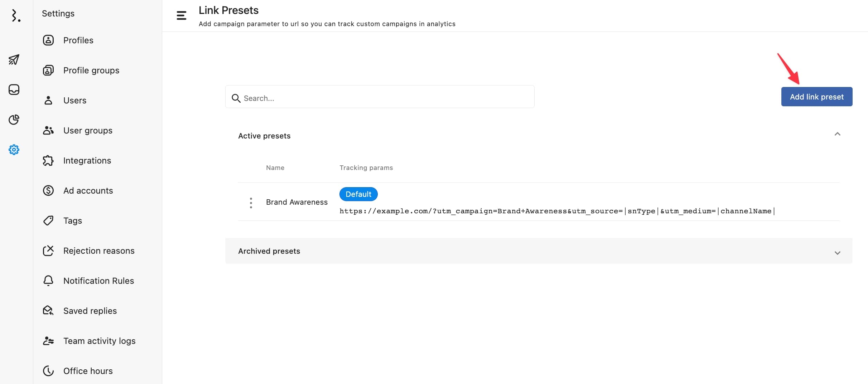This screenshot has width=868, height=384.
Task: Click the Integrations puzzle icon
Action: (x=48, y=160)
